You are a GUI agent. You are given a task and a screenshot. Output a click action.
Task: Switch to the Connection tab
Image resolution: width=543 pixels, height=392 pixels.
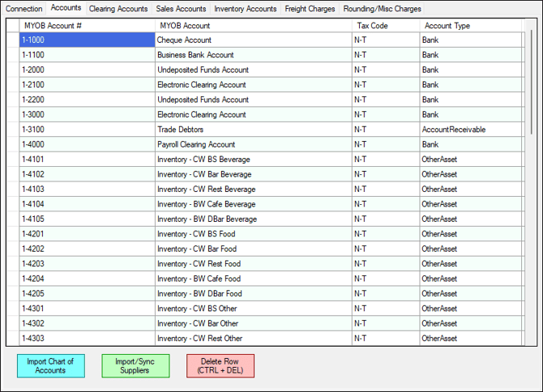click(24, 9)
